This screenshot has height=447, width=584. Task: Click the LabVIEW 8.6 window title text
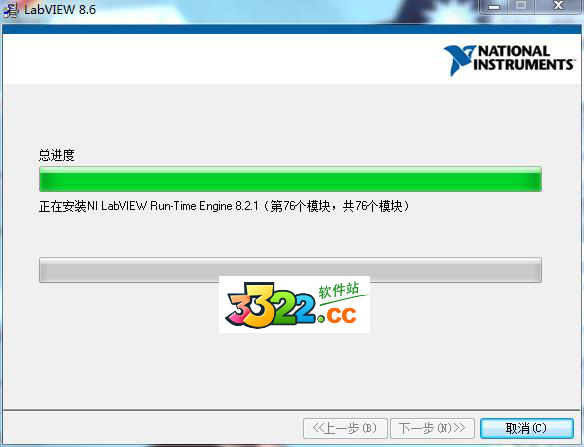point(60,9)
